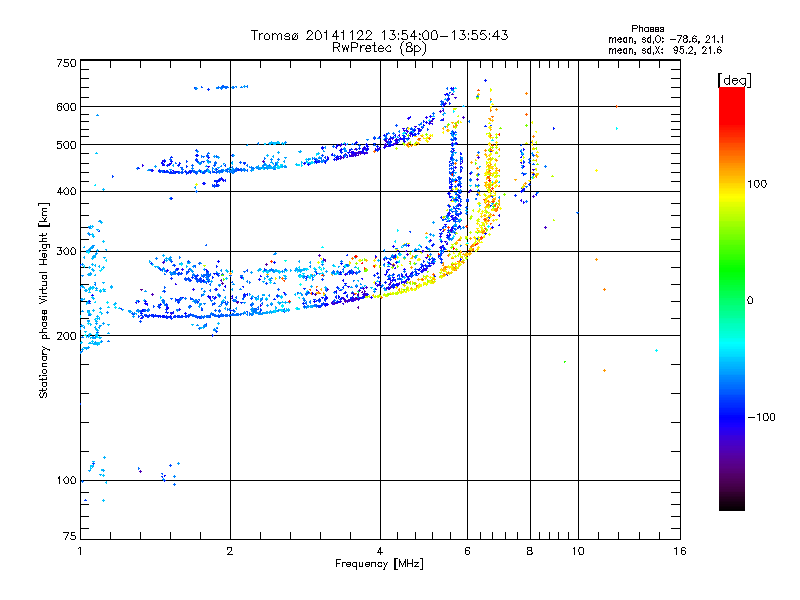The height and width of the screenshot is (600, 800).
Task: Click the x-axis tick label "8"
Action: (x=530, y=551)
